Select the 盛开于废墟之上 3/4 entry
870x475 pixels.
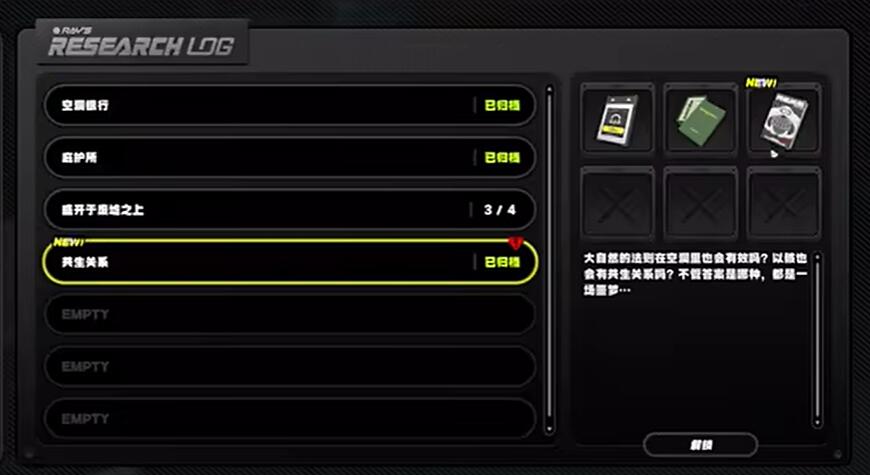pyautogui.click(x=290, y=210)
